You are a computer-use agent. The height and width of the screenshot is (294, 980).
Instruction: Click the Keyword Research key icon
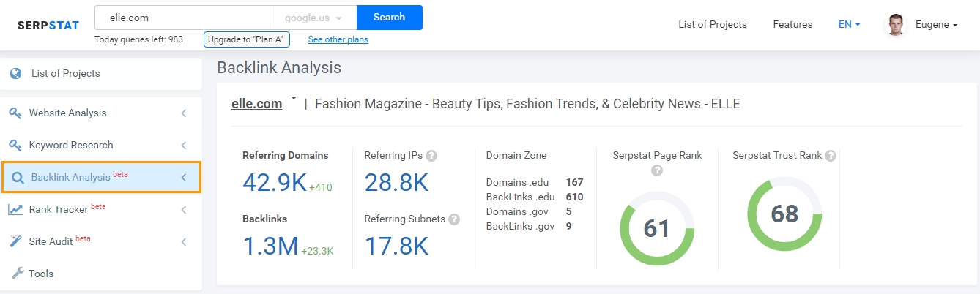[15, 145]
